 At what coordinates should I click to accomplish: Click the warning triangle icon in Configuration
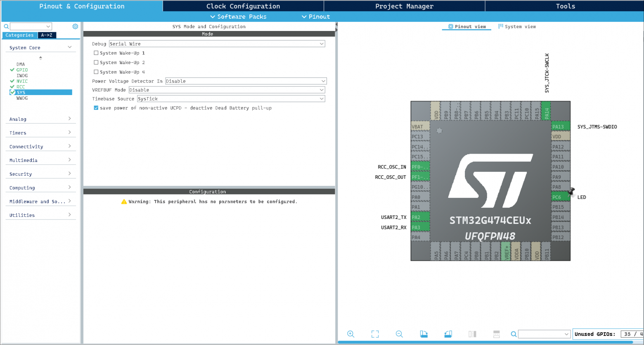click(x=124, y=202)
